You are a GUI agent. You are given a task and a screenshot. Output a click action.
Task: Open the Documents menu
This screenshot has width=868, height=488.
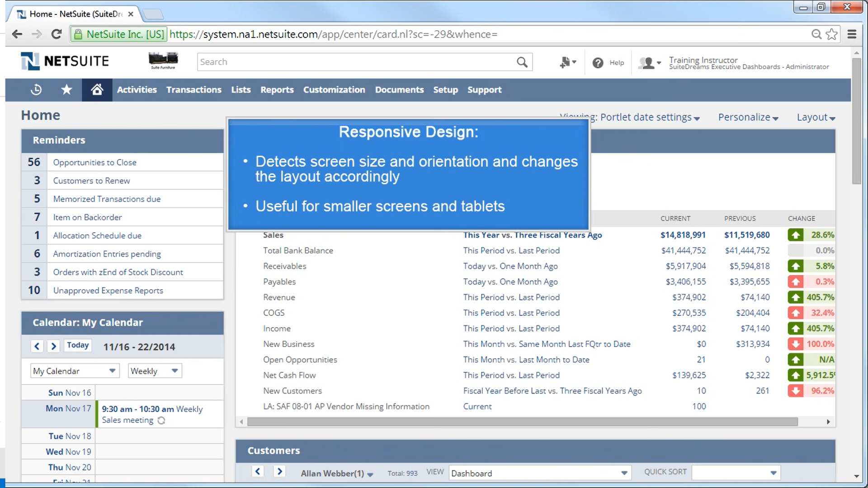399,89
